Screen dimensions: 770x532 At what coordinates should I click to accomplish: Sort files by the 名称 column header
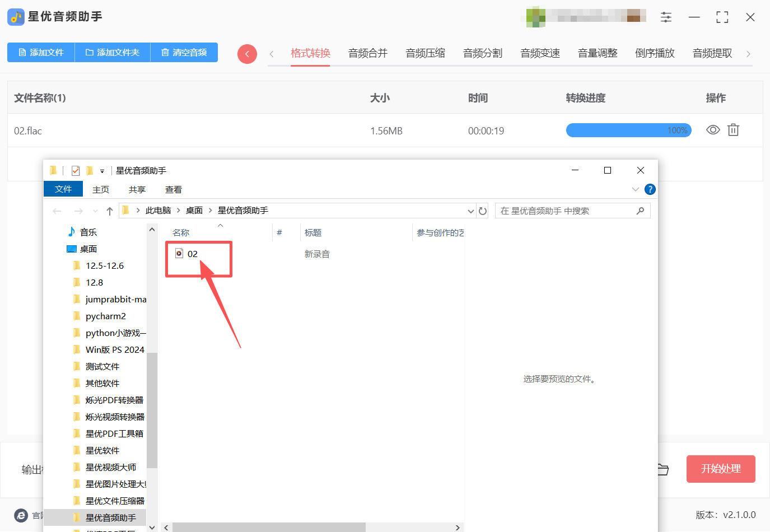[x=181, y=232]
